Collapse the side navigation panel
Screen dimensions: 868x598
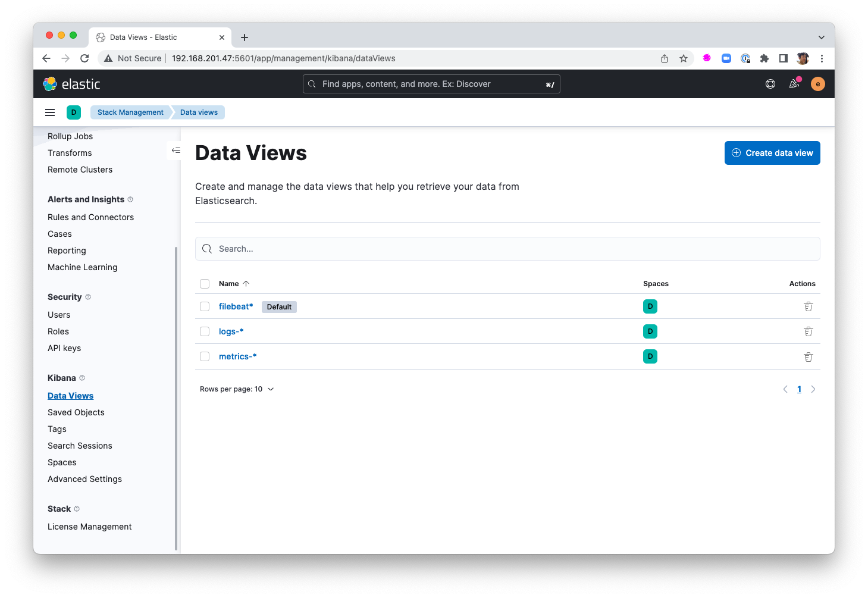pos(176,151)
